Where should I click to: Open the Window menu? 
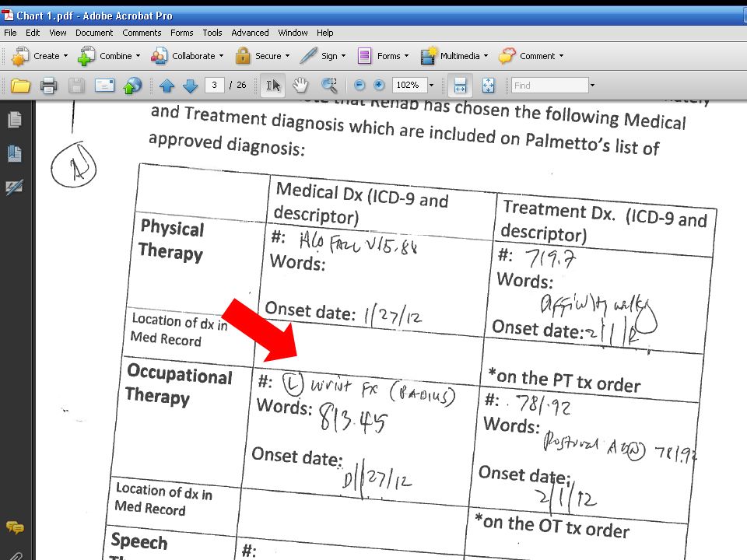coord(293,33)
